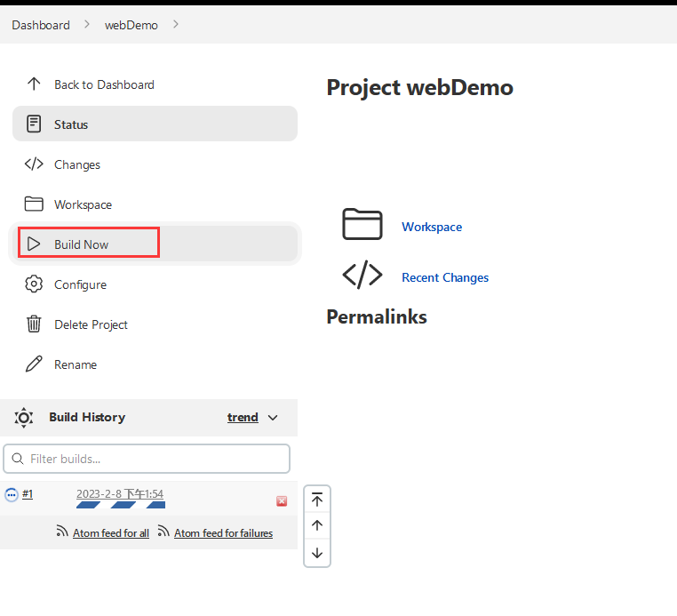The image size is (677, 616).
Task: Click build #1 striped progress bar
Action: tap(121, 505)
